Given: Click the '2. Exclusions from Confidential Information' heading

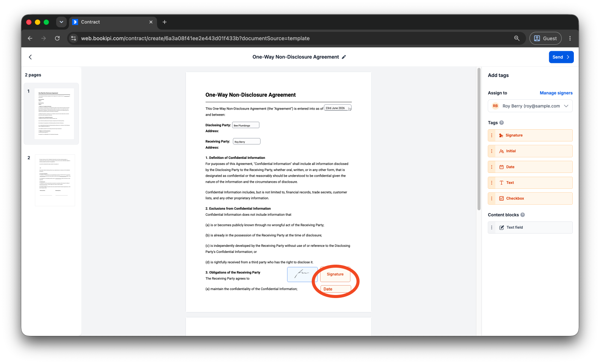Looking at the screenshot, I should (x=238, y=209).
